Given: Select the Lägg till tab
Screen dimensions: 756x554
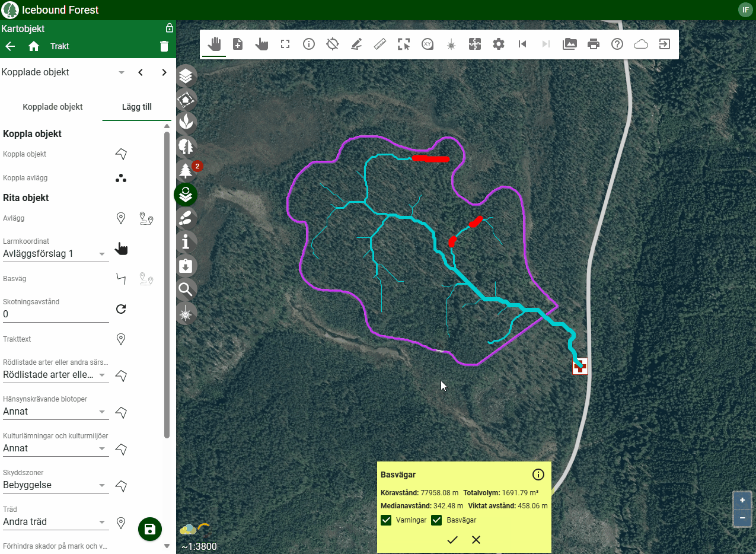Looking at the screenshot, I should pyautogui.click(x=136, y=107).
